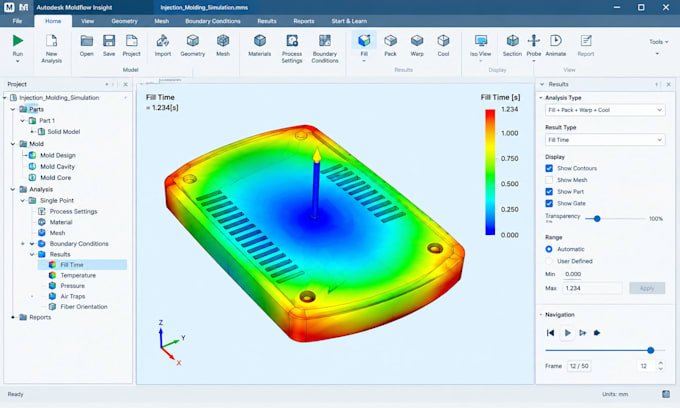This screenshot has width=680, height=408.
Task: Open the Tools dropdown menu
Action: click(x=658, y=42)
